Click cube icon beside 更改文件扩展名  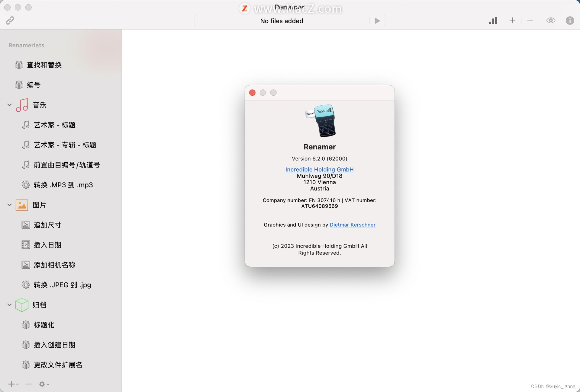click(x=26, y=365)
